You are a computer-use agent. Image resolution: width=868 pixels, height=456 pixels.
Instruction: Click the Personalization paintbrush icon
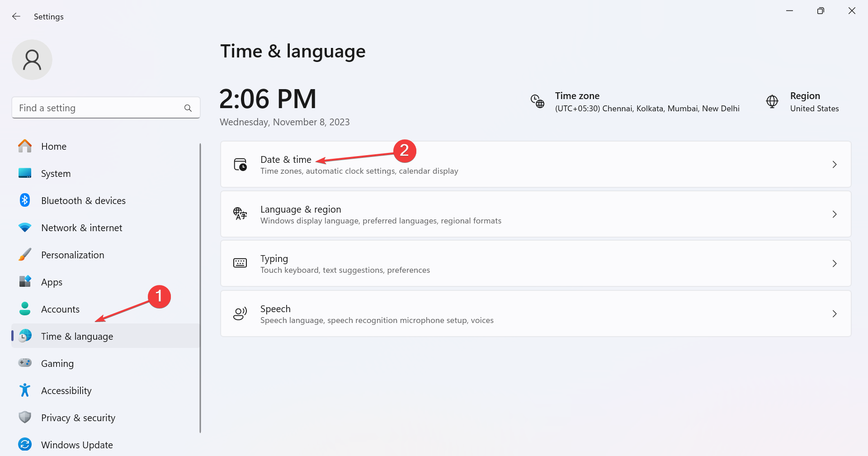(25, 254)
